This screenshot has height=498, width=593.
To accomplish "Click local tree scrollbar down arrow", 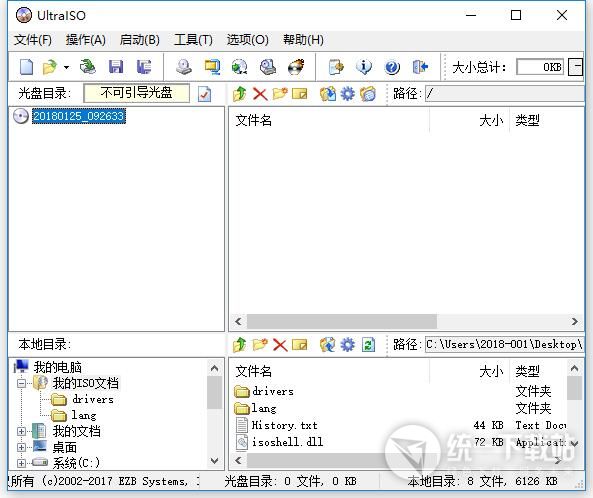I will click(x=214, y=461).
